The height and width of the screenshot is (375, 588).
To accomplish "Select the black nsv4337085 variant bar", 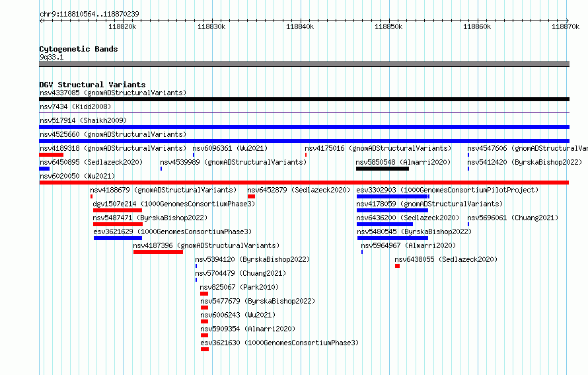I will (x=304, y=99).
